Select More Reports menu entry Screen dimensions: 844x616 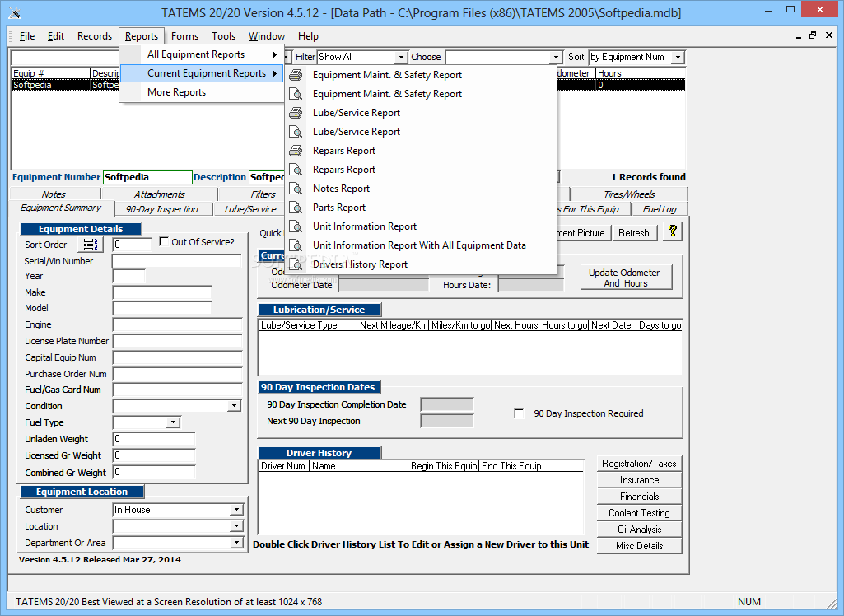point(201,92)
